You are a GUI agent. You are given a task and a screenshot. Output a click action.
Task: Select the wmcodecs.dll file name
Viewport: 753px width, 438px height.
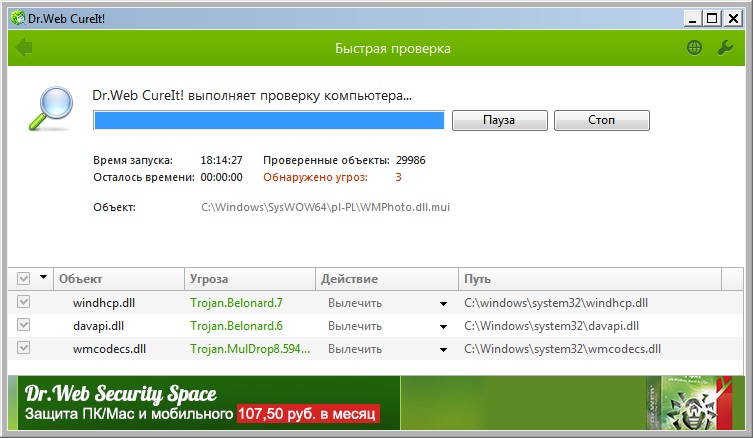coord(109,349)
